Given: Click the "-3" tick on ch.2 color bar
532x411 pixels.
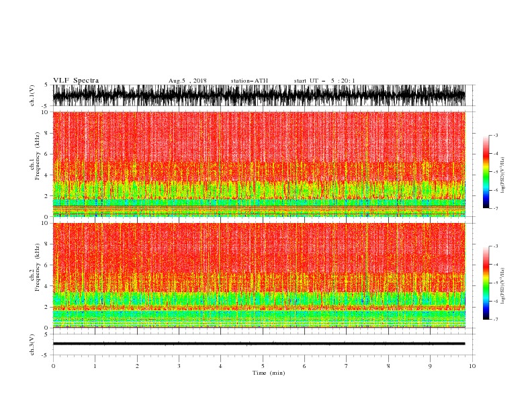Looking at the screenshot, I should point(496,246).
